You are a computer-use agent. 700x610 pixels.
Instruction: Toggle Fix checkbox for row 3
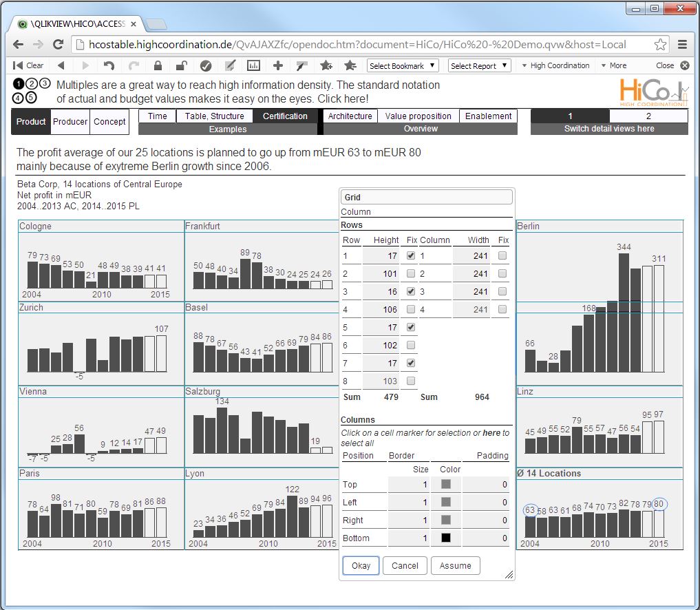click(x=411, y=291)
